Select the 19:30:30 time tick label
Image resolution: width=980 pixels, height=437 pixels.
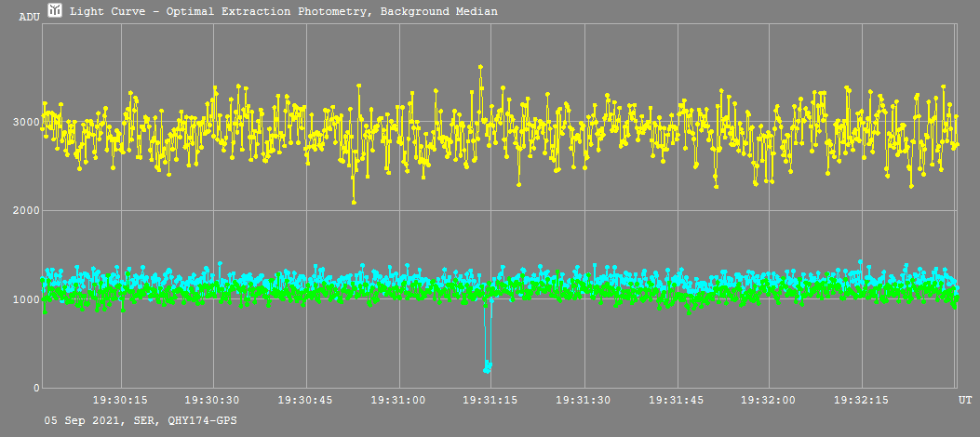pyautogui.click(x=214, y=400)
